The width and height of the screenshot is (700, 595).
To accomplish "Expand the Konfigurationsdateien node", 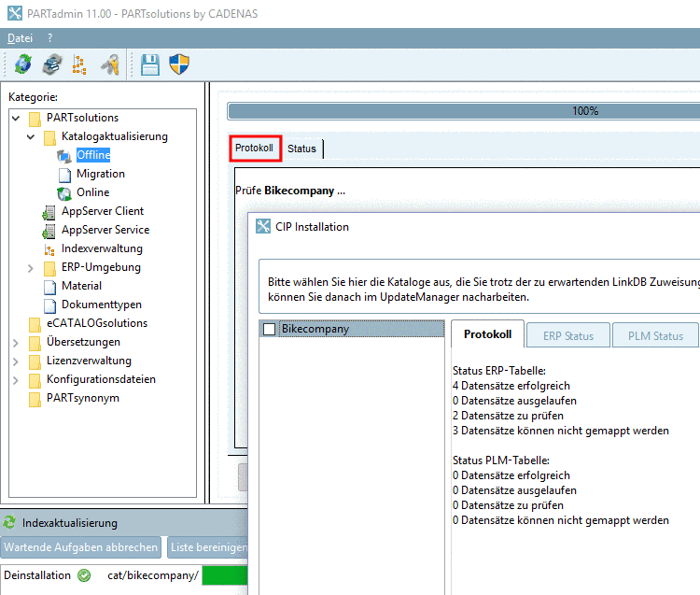I will coord(16,380).
